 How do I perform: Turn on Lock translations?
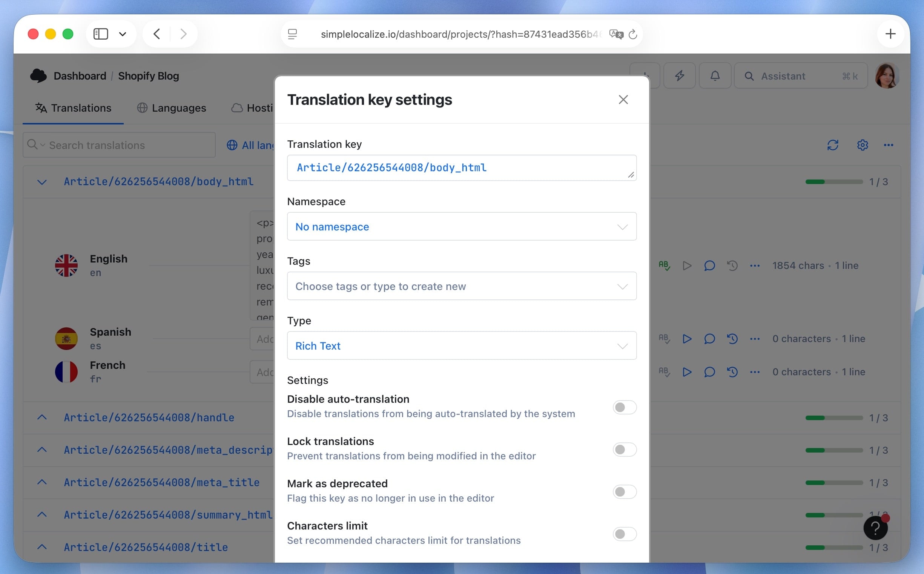[x=624, y=450]
